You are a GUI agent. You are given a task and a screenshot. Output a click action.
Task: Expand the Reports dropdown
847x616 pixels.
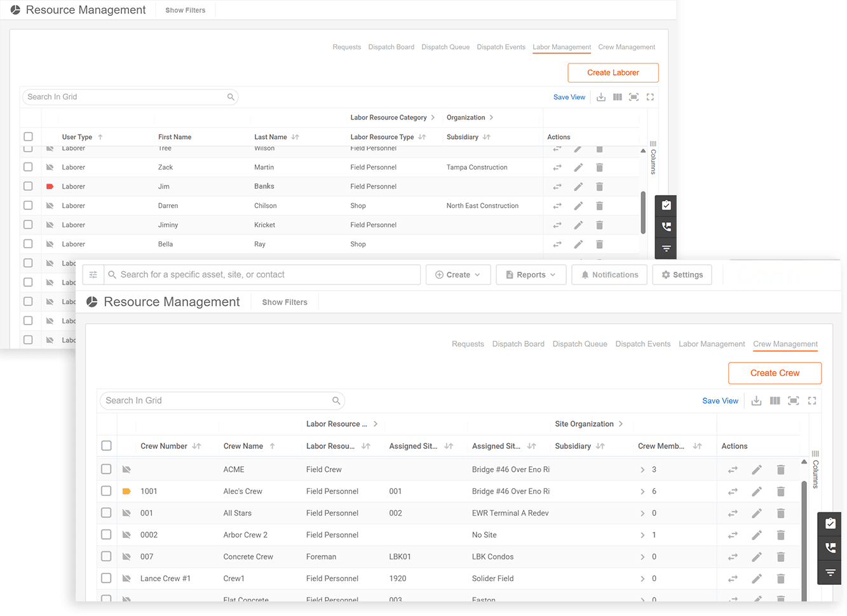[x=531, y=274]
